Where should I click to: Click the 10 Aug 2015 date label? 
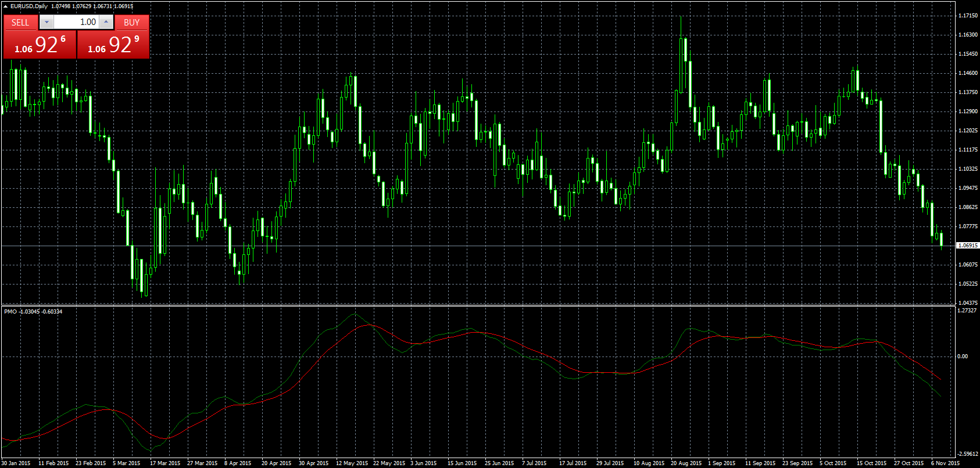pyautogui.click(x=649, y=463)
